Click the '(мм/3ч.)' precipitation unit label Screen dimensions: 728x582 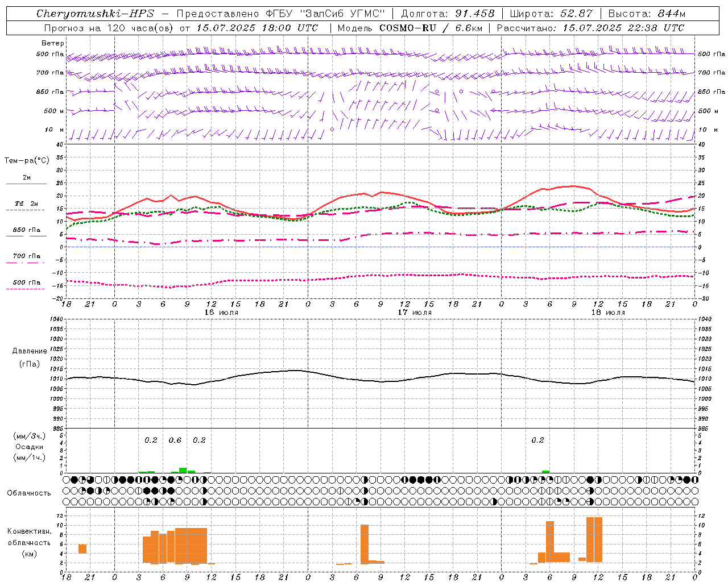click(x=30, y=436)
